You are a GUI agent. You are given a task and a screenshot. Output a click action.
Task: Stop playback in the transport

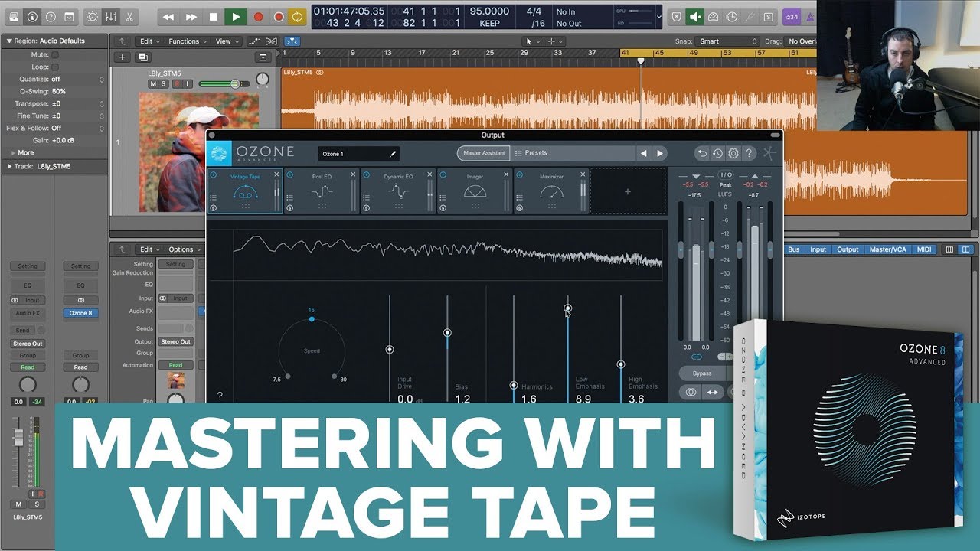(x=214, y=16)
